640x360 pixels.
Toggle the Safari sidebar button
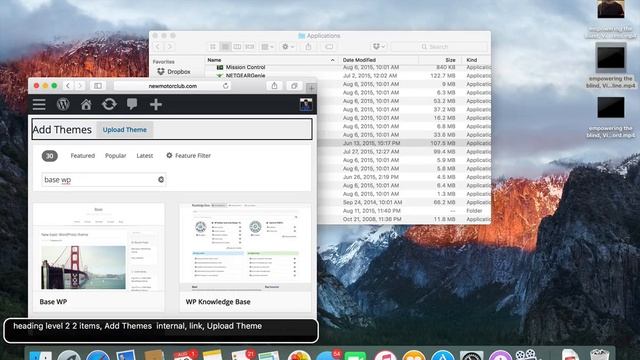[98, 86]
